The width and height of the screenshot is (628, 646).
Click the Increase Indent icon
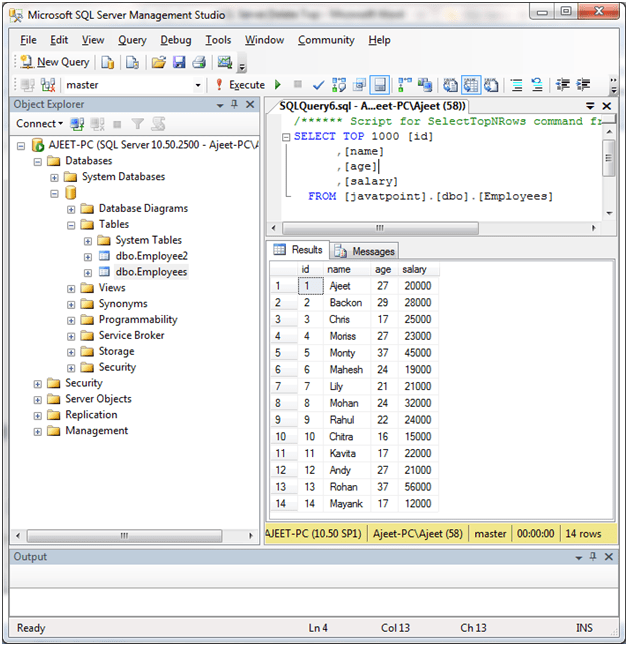pos(583,85)
